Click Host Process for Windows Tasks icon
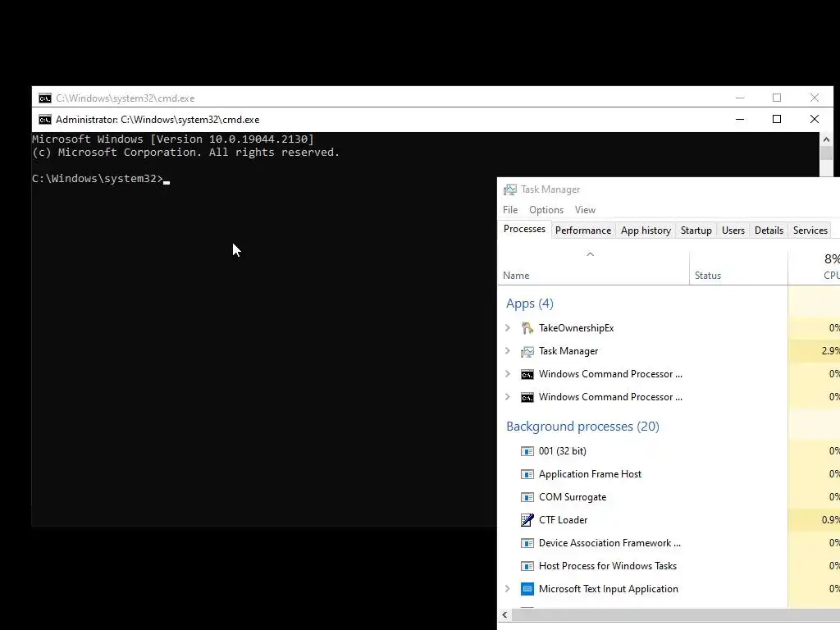This screenshot has height=630, width=840. pos(527,566)
